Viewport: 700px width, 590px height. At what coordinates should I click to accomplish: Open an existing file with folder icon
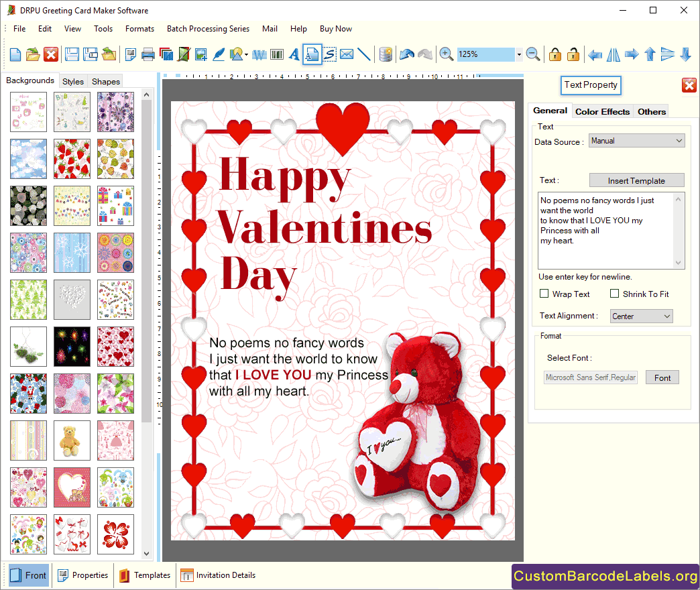pos(33,54)
